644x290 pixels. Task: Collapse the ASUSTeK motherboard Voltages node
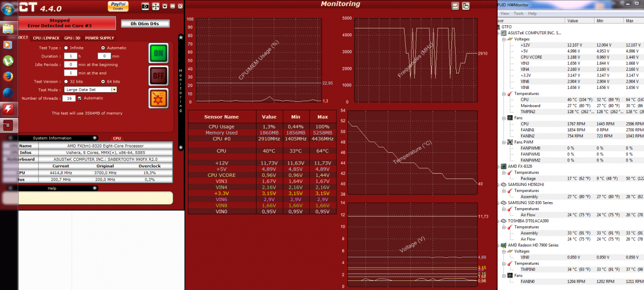[x=504, y=39]
